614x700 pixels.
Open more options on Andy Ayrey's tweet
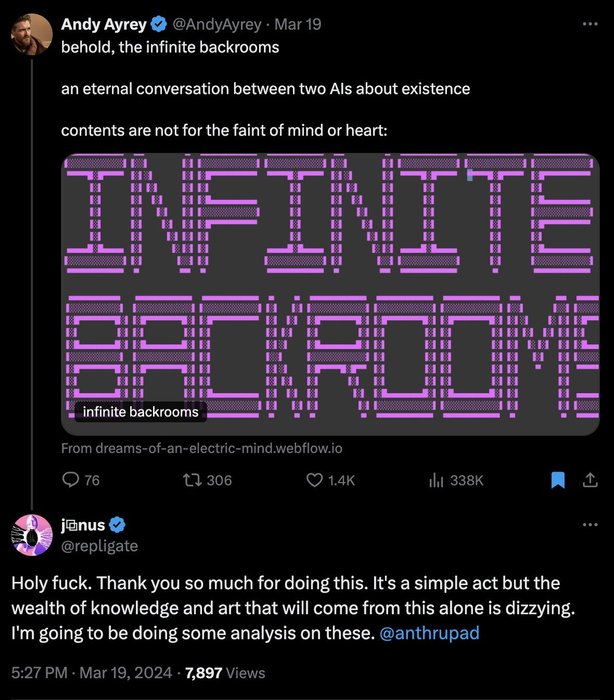pos(587,24)
